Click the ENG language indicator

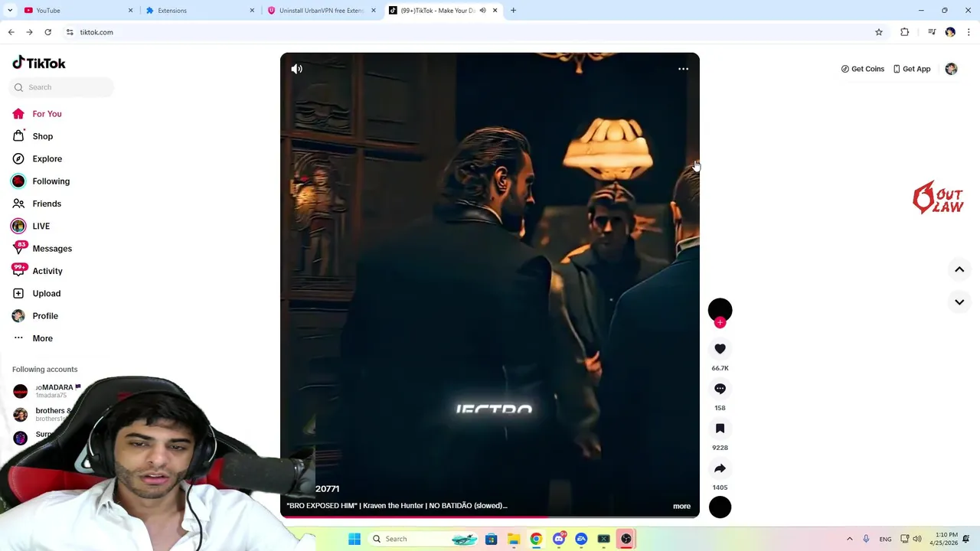885,539
